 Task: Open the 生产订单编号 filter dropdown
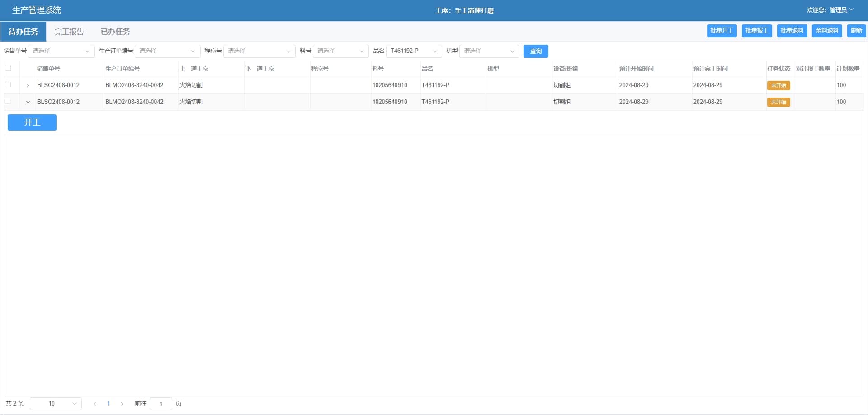(167, 51)
